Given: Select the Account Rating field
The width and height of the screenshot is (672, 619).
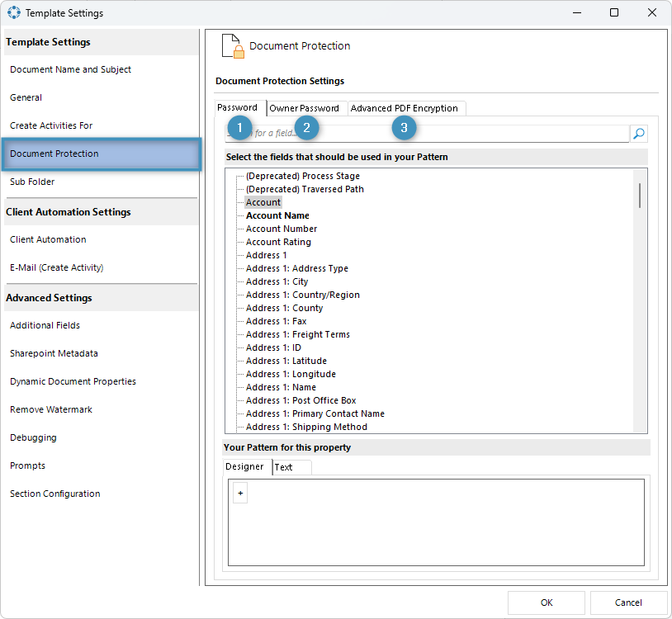Looking at the screenshot, I should 278,242.
